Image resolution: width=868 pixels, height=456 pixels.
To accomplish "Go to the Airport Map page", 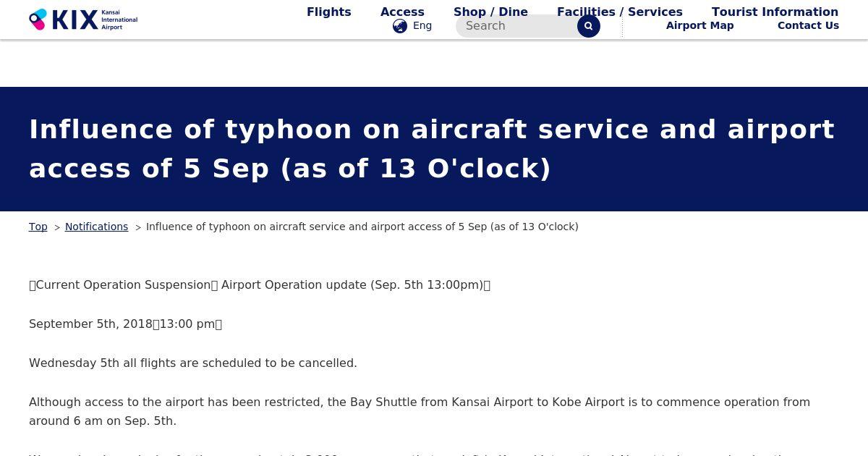I will [x=699, y=25].
